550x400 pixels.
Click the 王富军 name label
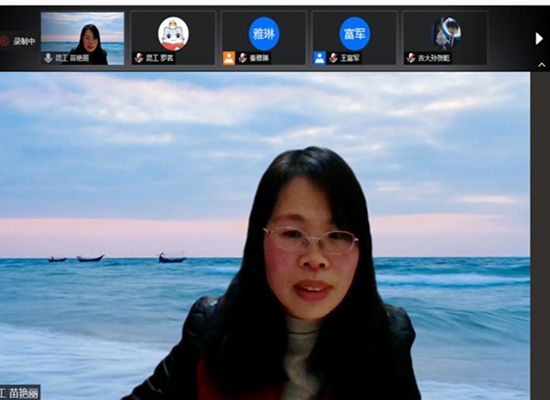[x=350, y=58]
